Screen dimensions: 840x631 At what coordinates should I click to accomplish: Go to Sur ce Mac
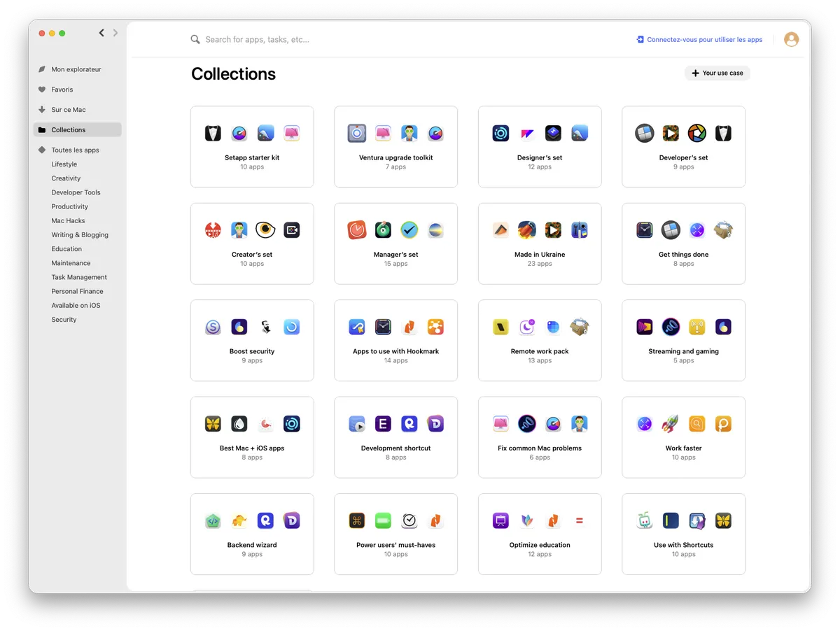pyautogui.click(x=69, y=110)
